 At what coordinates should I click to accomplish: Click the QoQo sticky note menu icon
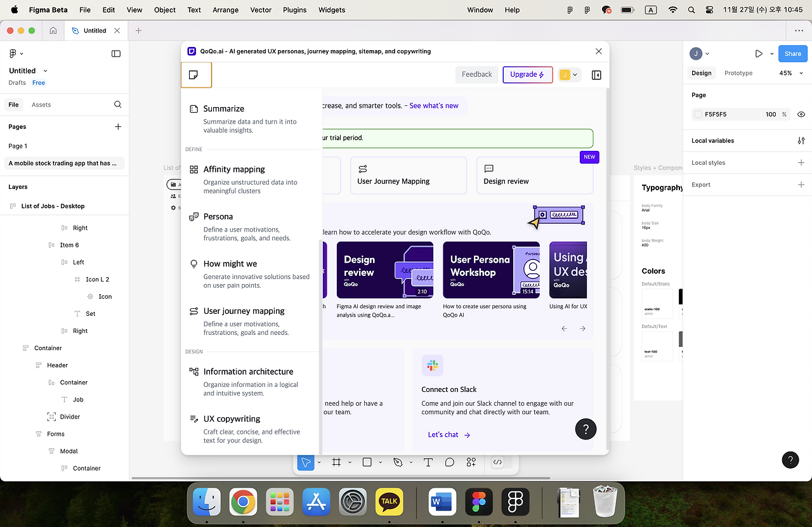(193, 75)
